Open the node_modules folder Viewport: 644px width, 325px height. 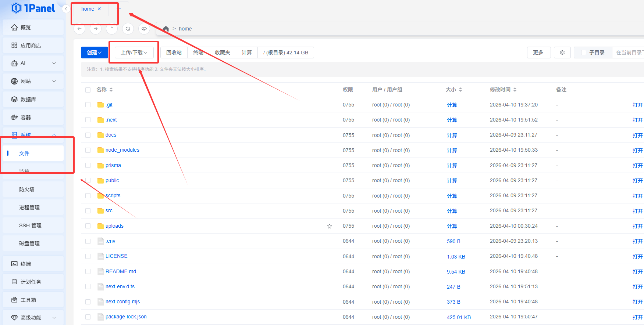[x=122, y=150]
